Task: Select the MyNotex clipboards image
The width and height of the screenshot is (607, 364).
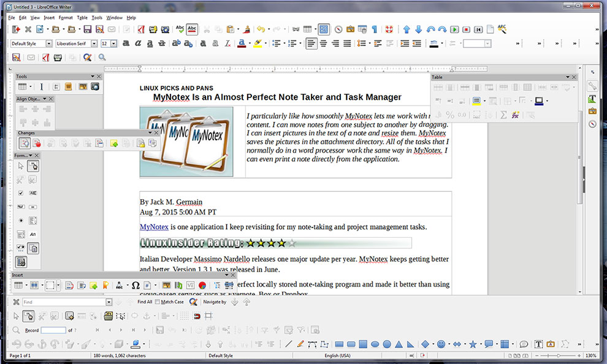Action: coord(186,142)
